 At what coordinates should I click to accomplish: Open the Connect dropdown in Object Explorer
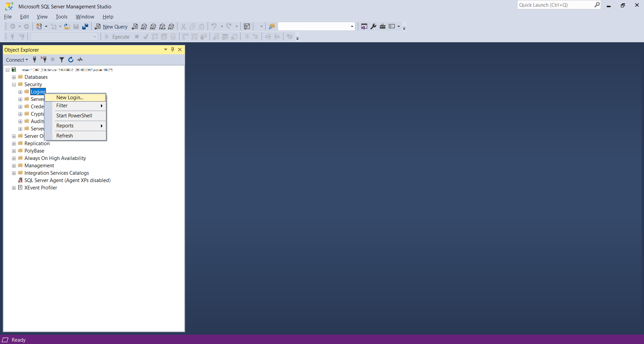(17, 60)
